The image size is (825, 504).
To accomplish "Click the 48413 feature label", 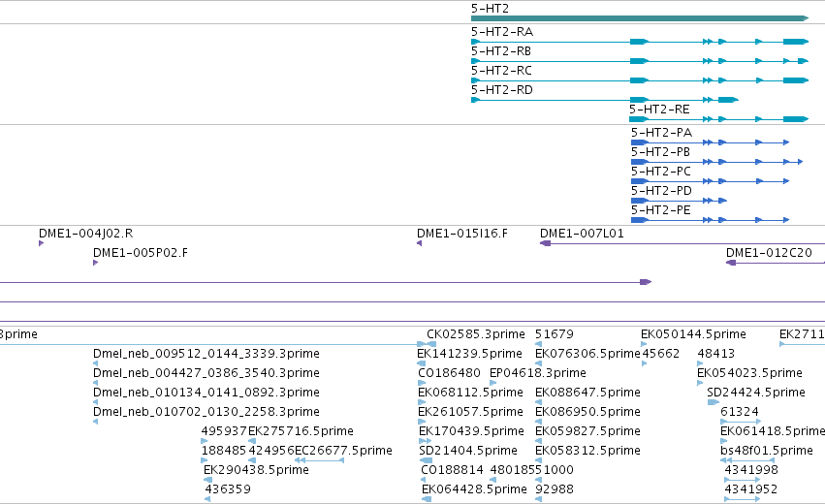I will point(716,354).
